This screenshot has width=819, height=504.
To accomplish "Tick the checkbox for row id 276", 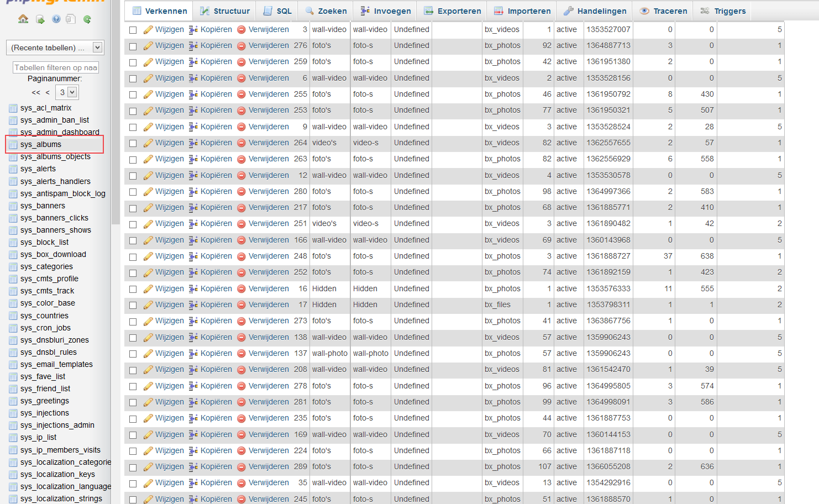I will click(x=133, y=46).
